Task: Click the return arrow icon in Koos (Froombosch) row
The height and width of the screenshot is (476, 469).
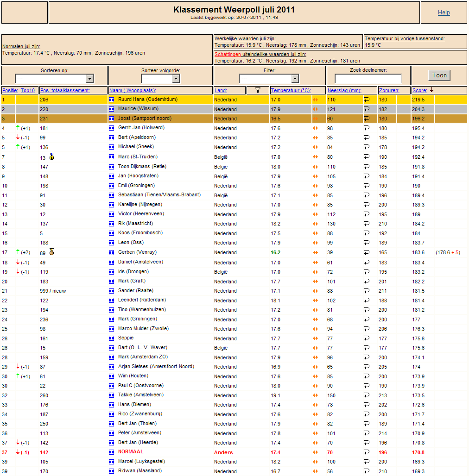Action: pyautogui.click(x=367, y=233)
